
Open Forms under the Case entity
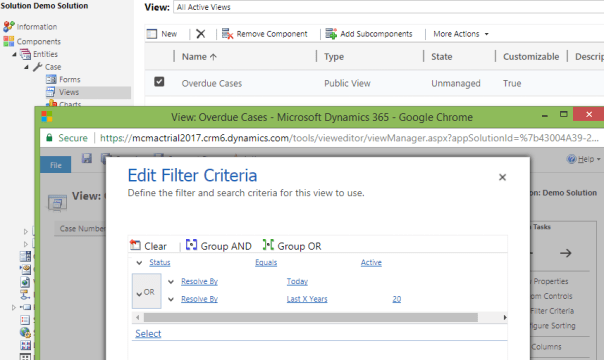(70, 79)
